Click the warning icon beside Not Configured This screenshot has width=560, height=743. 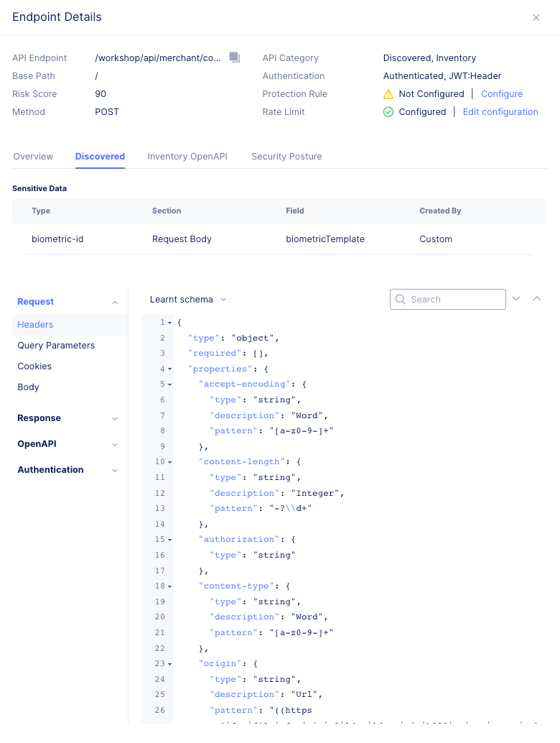click(x=388, y=93)
